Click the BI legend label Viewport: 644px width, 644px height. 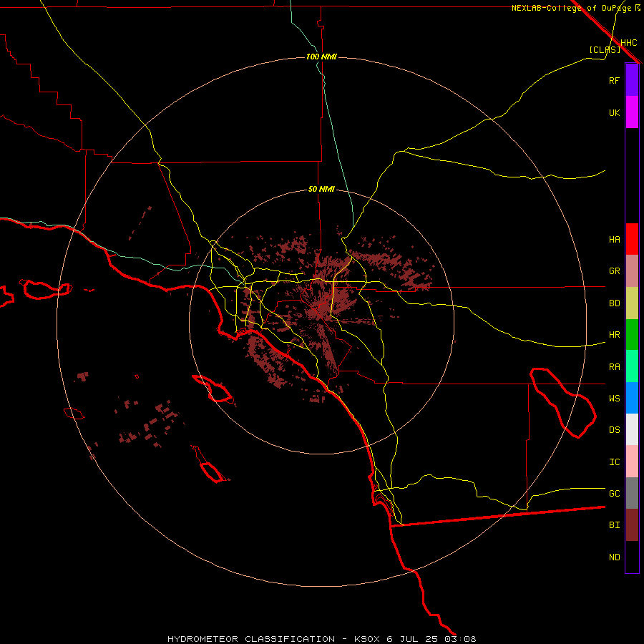tap(615, 525)
